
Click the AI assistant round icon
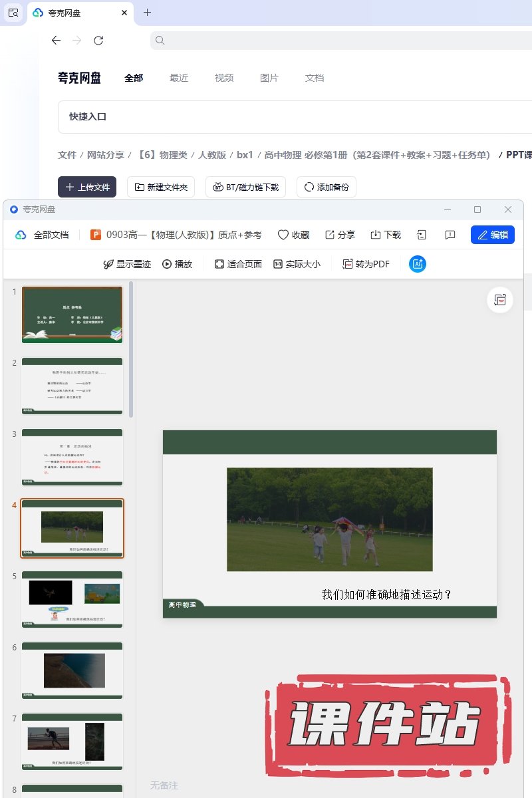coord(418,264)
